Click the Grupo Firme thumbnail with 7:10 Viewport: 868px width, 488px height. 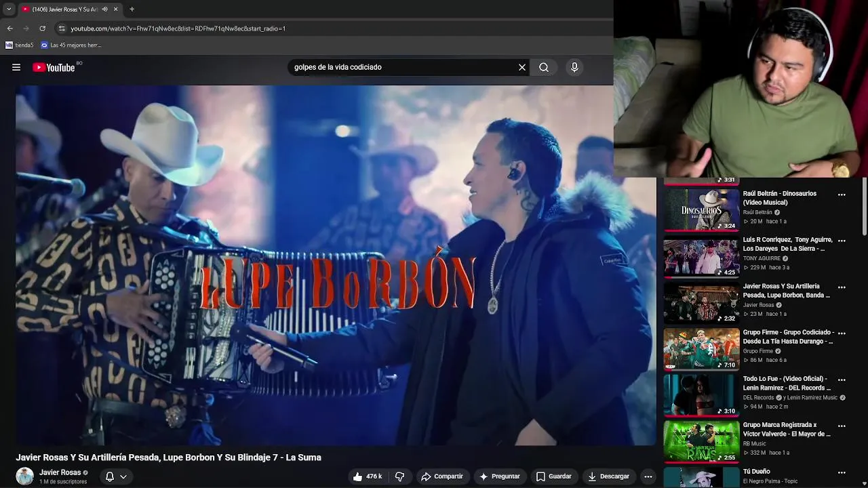[701, 349]
